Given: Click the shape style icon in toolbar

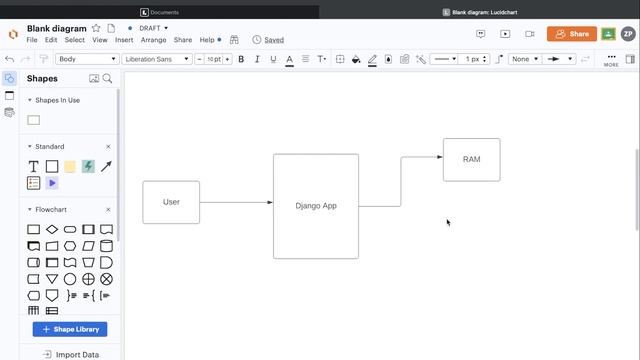Looking at the screenshot, I should coord(340,59).
